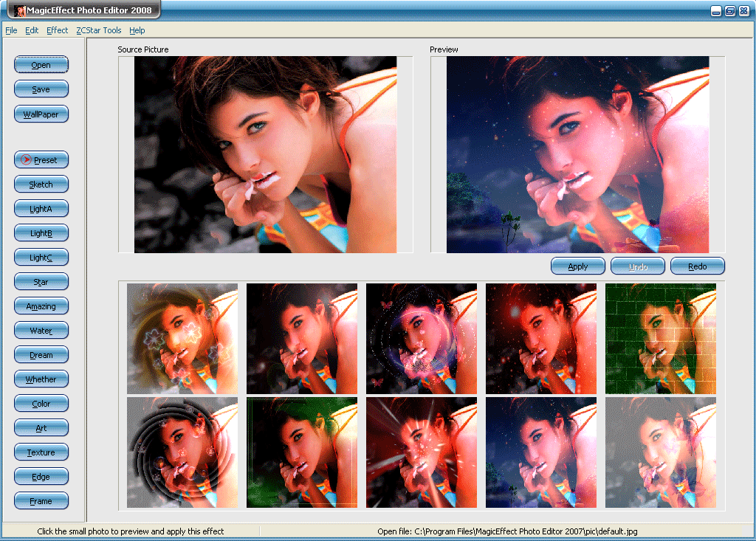Open the Effect menu

[x=57, y=30]
